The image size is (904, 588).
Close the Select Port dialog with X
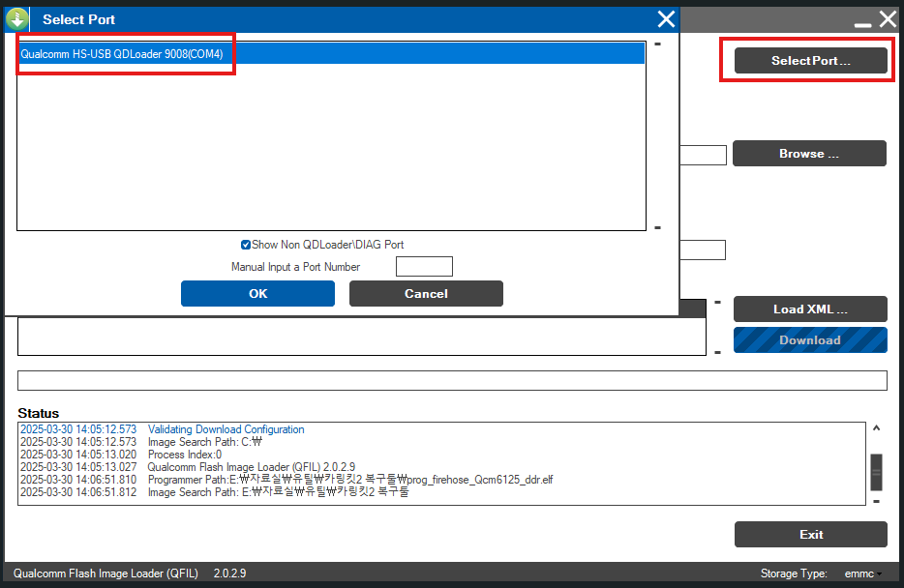point(666,19)
